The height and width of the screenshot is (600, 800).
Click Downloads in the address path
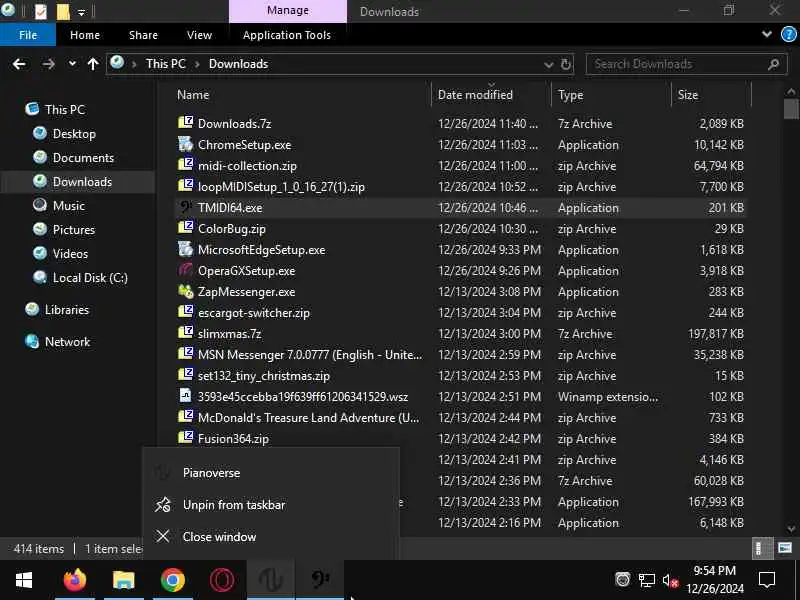(x=238, y=64)
